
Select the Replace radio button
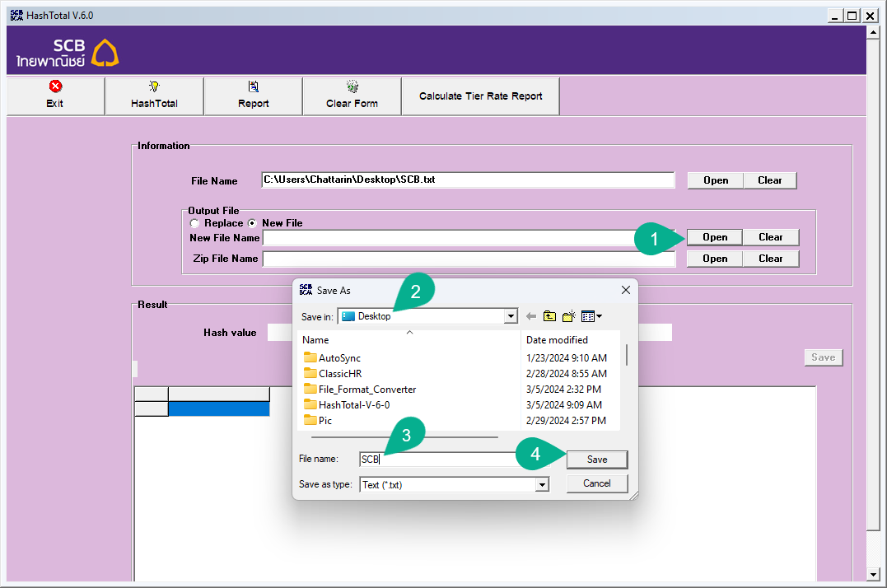pos(194,223)
